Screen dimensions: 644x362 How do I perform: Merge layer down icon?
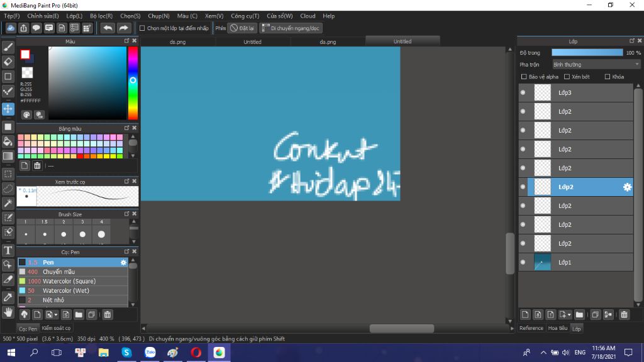[608, 315]
